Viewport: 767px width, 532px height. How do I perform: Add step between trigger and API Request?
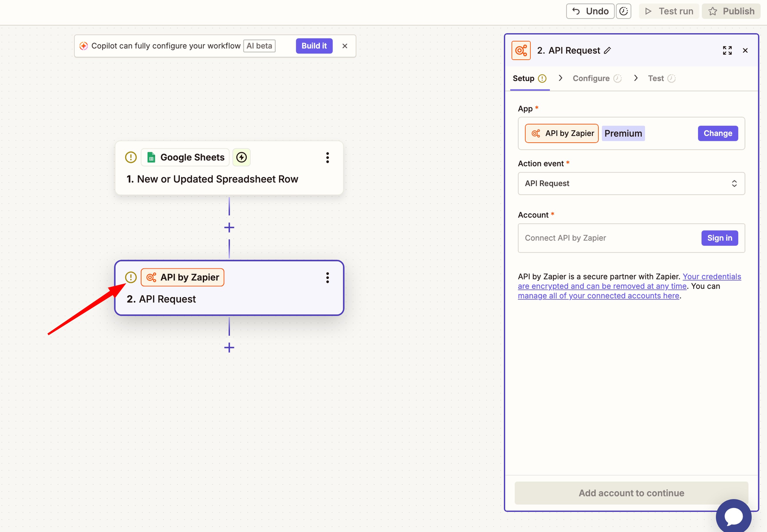coord(229,227)
